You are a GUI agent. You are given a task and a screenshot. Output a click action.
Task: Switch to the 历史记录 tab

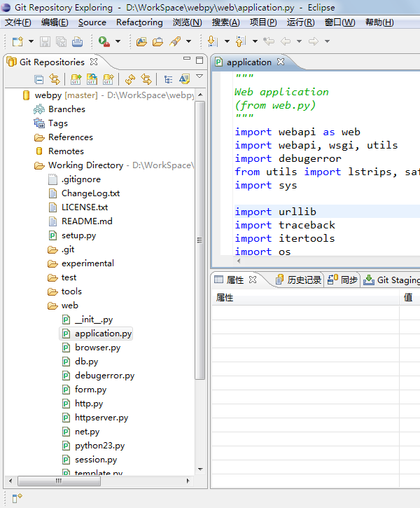[x=298, y=280]
